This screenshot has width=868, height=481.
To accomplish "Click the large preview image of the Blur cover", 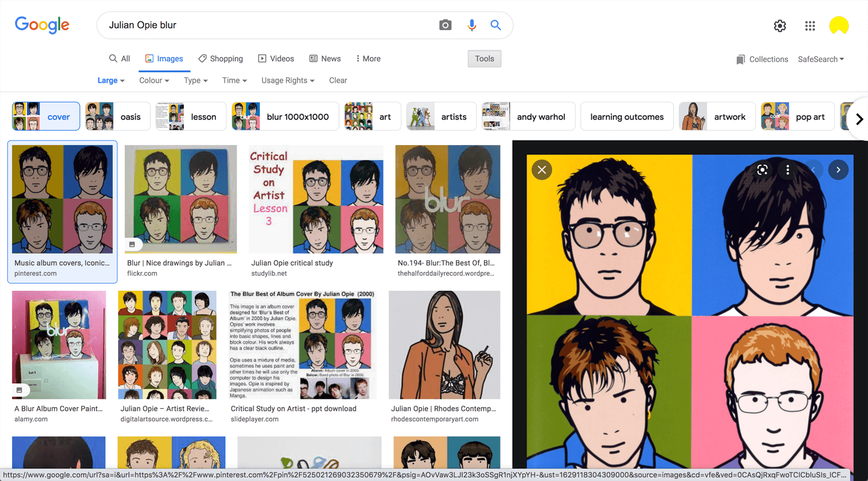I will [x=690, y=311].
